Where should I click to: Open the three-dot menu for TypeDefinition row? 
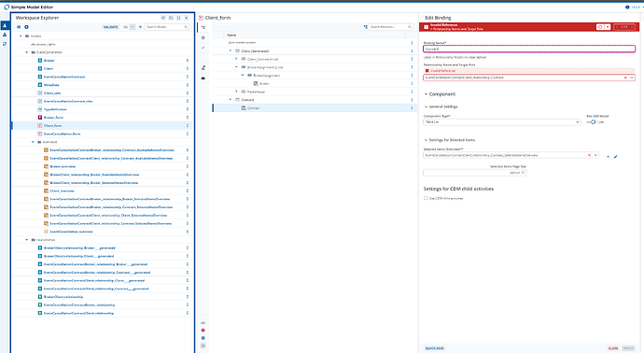click(x=188, y=109)
